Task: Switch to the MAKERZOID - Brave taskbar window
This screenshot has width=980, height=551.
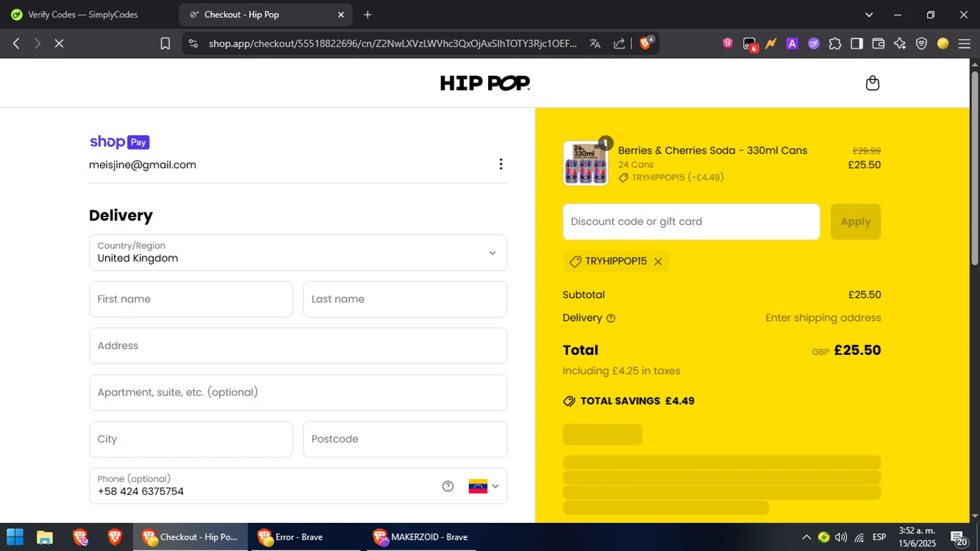Action: 421,537
